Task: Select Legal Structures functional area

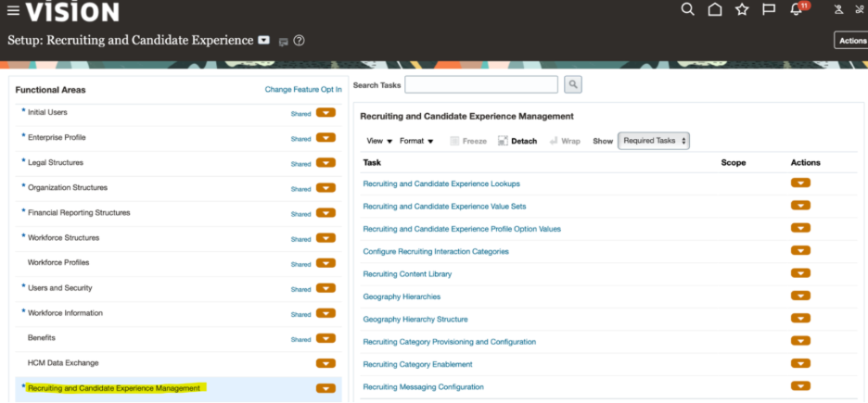Action: point(56,162)
